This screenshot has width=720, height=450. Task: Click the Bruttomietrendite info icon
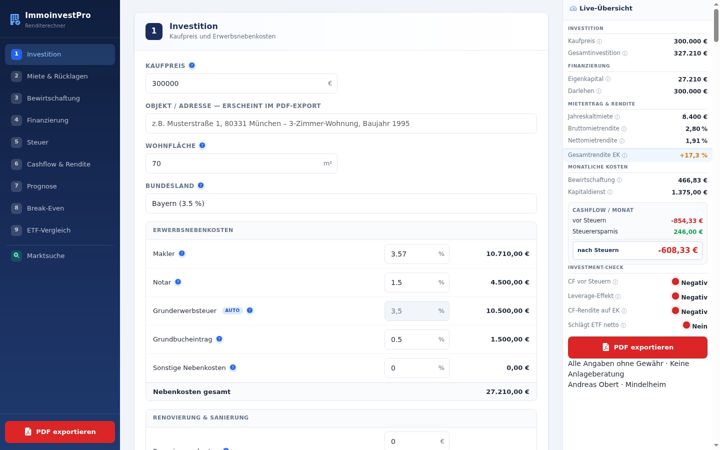point(624,129)
